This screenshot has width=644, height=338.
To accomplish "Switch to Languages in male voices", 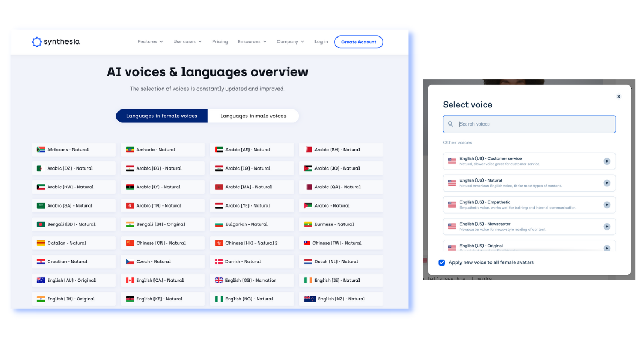I will click(x=253, y=116).
